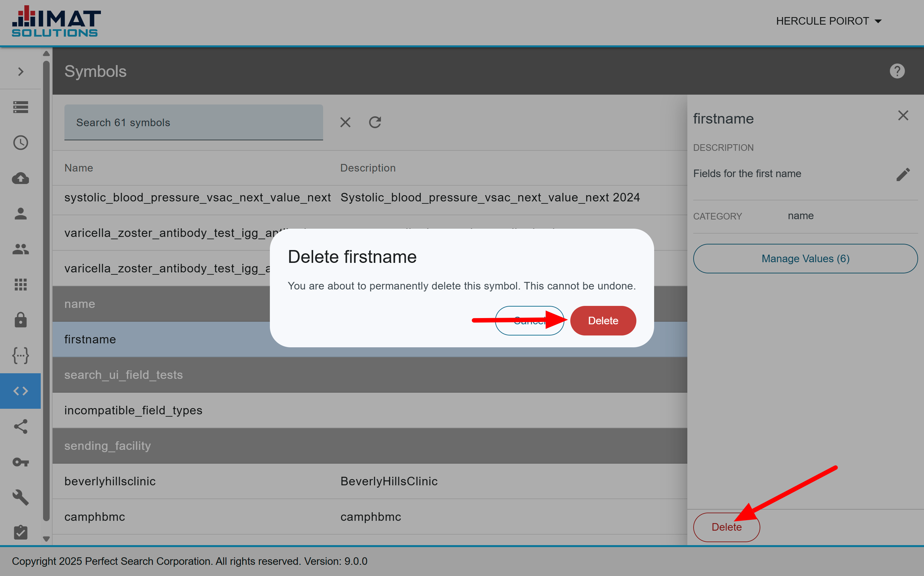924x576 pixels.
Task: Click the IMAT Solutions logo
Action: pyautogui.click(x=56, y=21)
